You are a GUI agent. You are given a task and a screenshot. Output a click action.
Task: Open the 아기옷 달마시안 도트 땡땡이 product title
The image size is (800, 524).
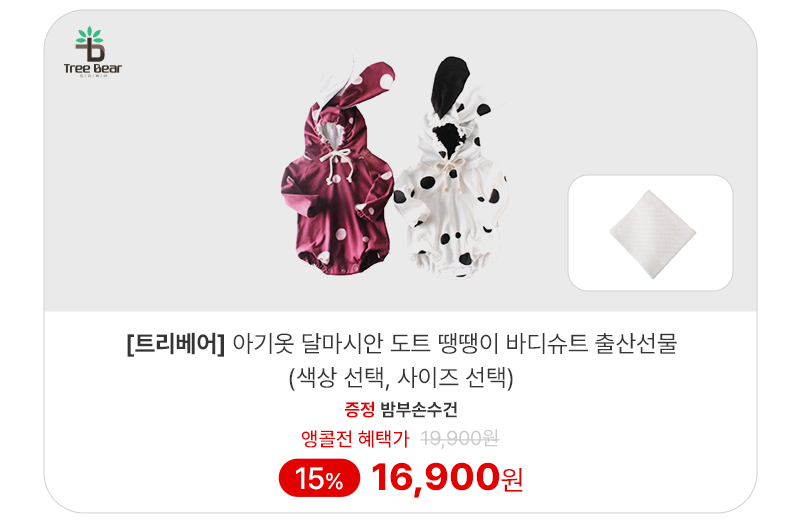coord(402,343)
